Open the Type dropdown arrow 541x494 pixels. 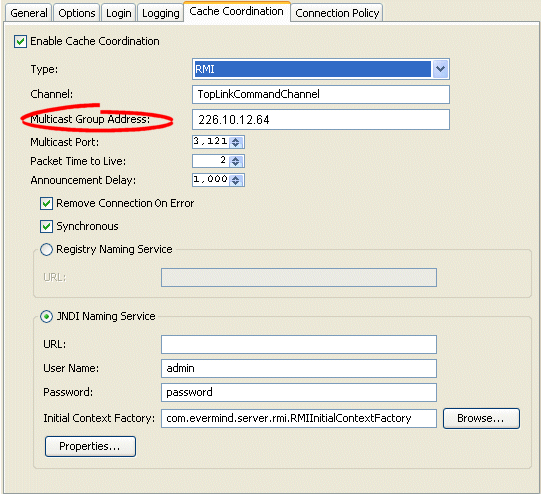pos(440,69)
